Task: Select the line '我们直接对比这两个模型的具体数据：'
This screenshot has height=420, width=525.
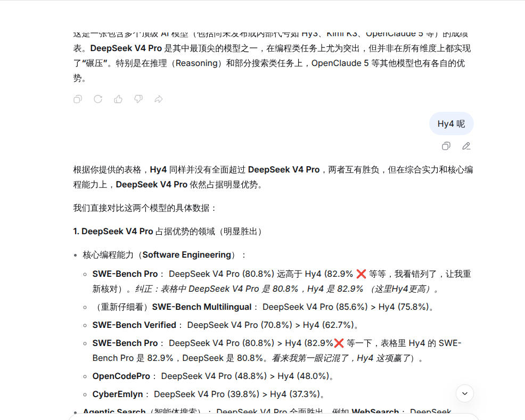Action: [145, 208]
